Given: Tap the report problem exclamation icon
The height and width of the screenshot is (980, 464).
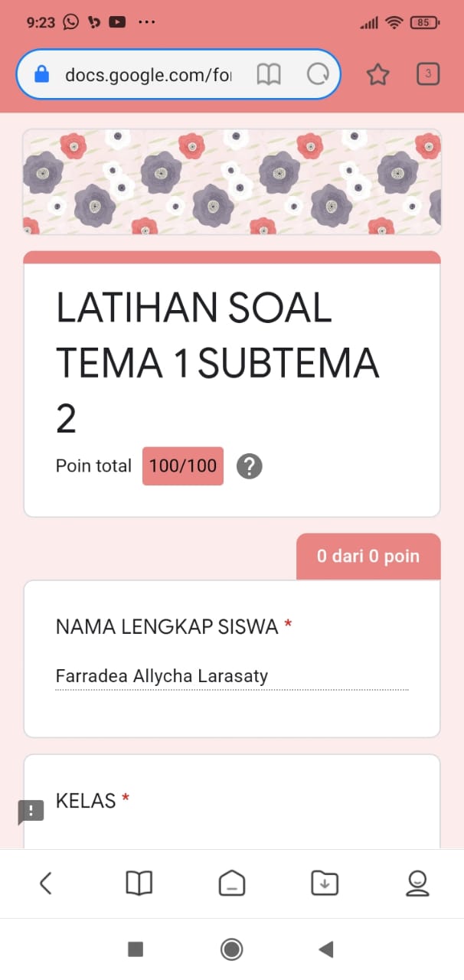Looking at the screenshot, I should pos(31,812).
